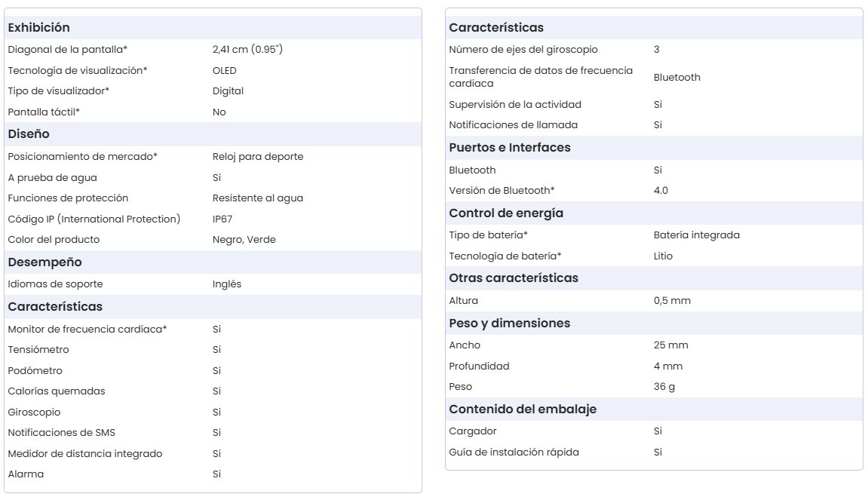Click the Otras características section header
This screenshot has width=868, height=497.
[513, 278]
